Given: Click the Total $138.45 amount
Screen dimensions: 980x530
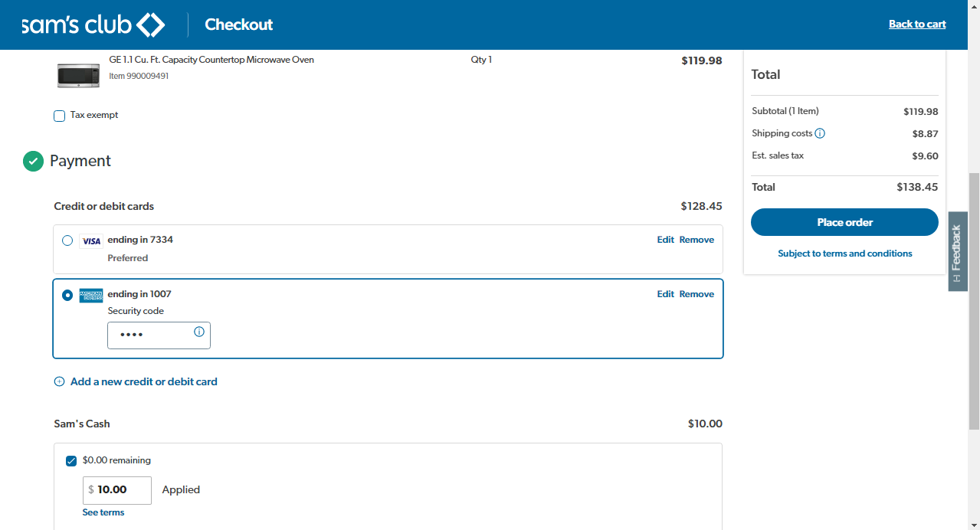Looking at the screenshot, I should tap(917, 187).
